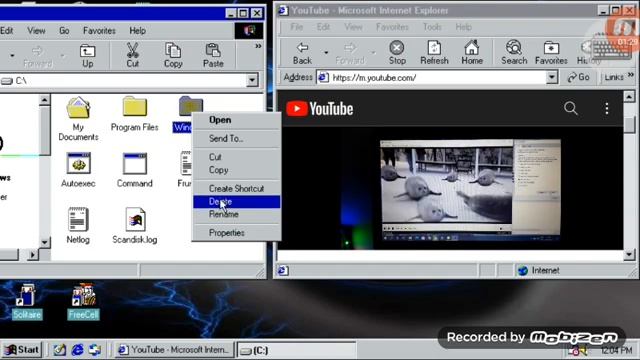This screenshot has width=640, height=360.
Task: Click the Forward arrow in the C:\ window
Action: (38, 56)
